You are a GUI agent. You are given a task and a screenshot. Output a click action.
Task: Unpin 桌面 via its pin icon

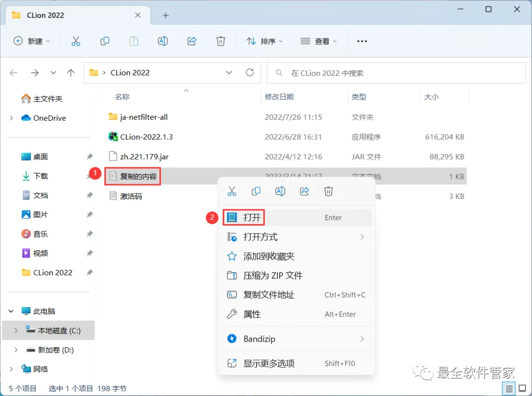[89, 157]
